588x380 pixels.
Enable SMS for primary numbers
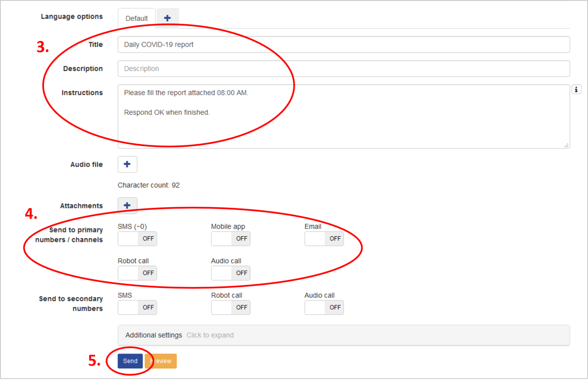[x=137, y=239]
